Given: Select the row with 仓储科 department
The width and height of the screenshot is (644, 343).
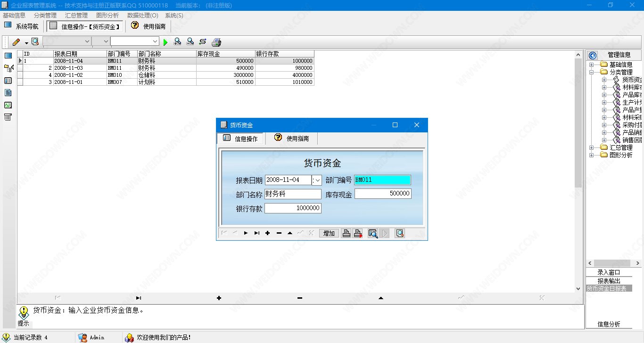Looking at the screenshot, I should click(166, 75).
